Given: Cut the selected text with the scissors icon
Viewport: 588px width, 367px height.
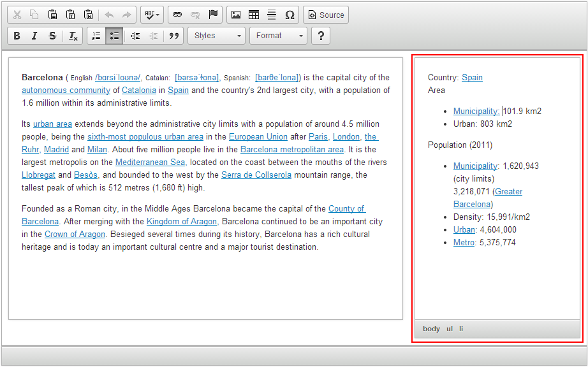Looking at the screenshot, I should [x=17, y=15].
